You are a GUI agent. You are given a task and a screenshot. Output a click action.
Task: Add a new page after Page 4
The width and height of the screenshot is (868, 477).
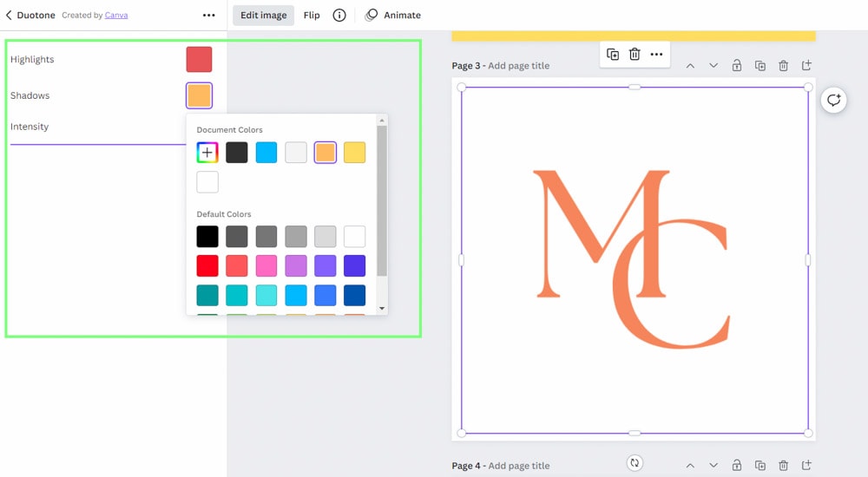[806, 466]
